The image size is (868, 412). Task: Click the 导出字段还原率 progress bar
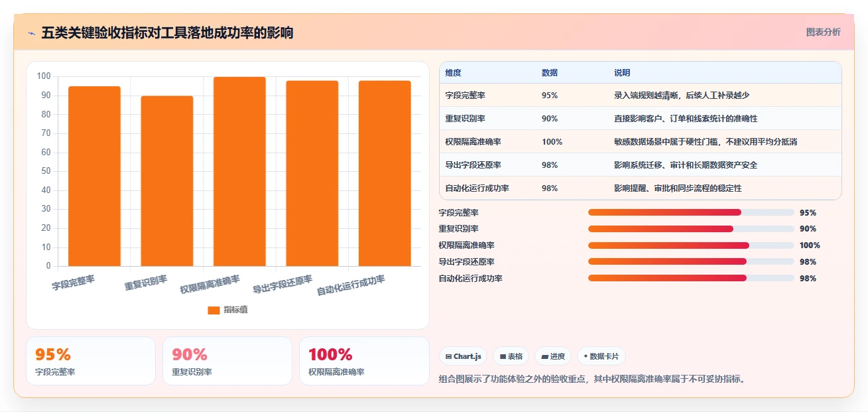click(x=691, y=262)
